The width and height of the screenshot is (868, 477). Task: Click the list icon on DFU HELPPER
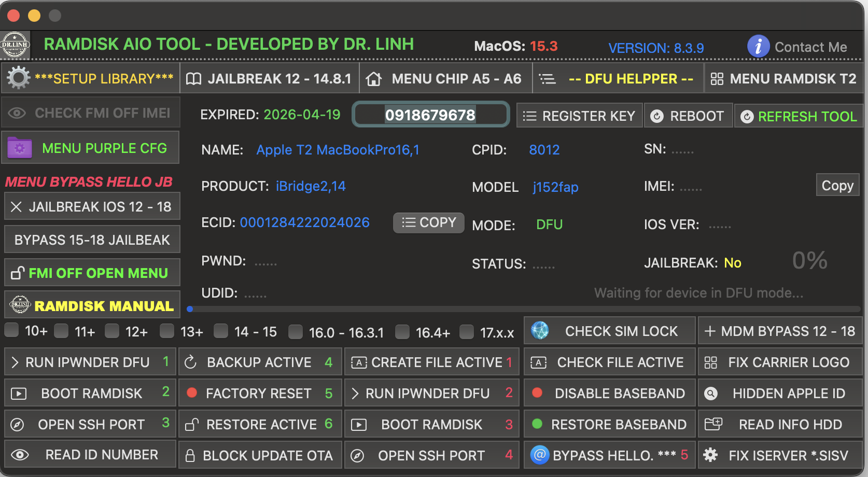[x=547, y=79]
